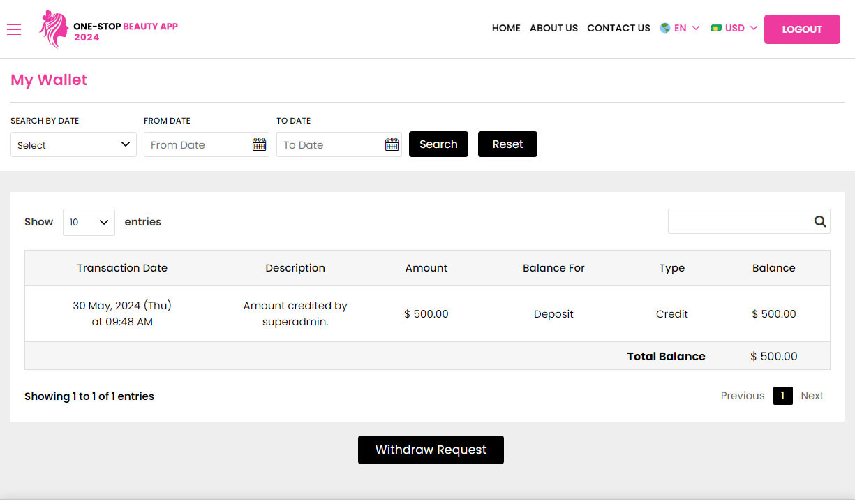Click the Reset button
Screen dimensions: 855x504
[x=507, y=144]
